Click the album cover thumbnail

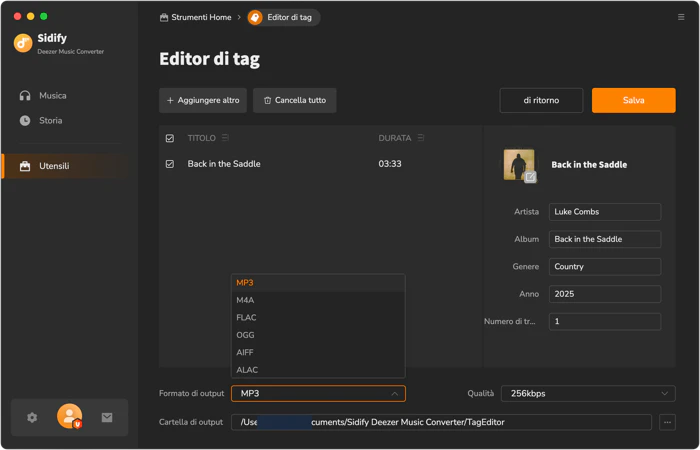pyautogui.click(x=519, y=164)
